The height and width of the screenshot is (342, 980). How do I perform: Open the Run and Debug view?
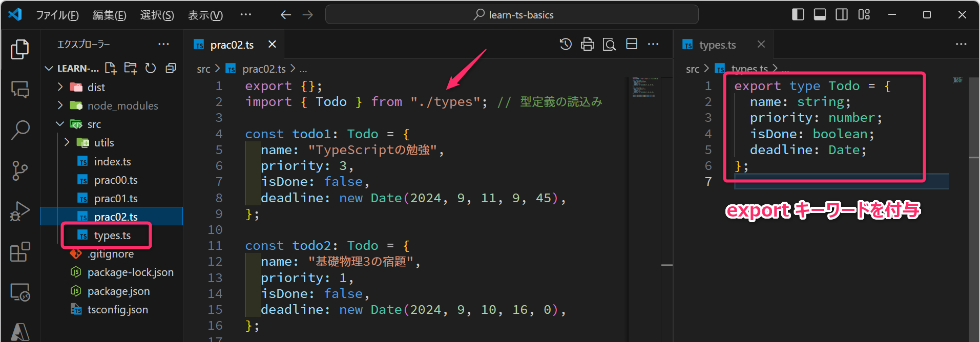coord(20,211)
